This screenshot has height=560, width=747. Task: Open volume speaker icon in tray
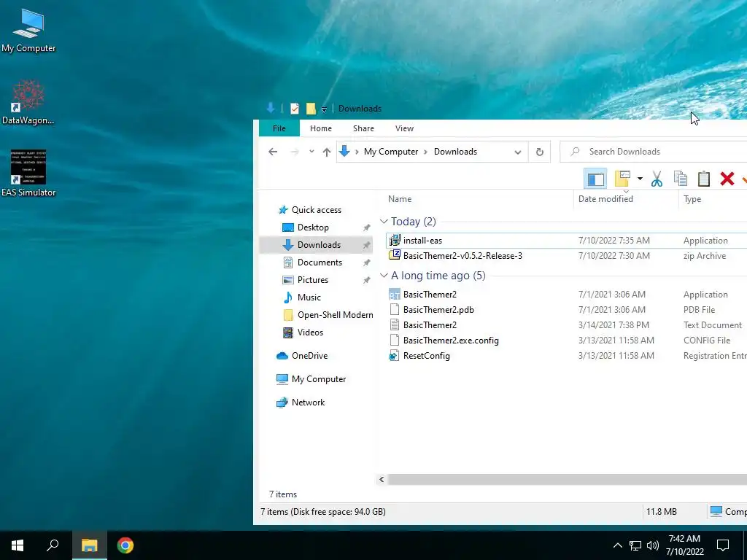652,545
